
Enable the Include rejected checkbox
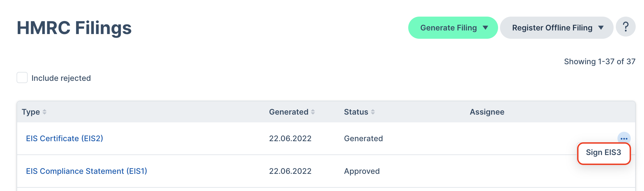coord(22,78)
